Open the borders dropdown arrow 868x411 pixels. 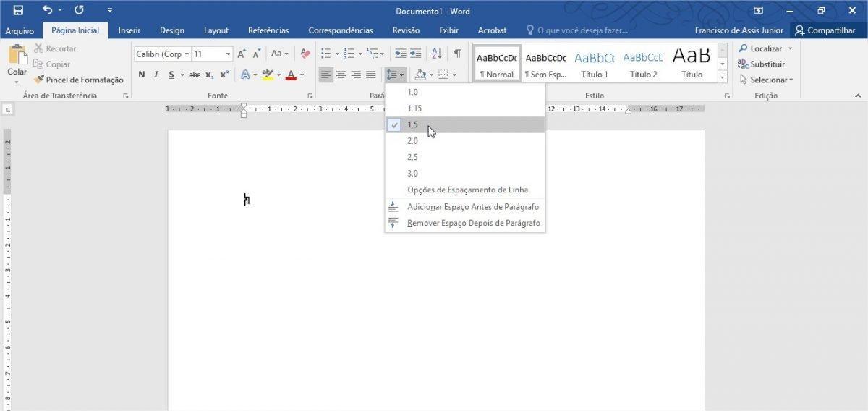pyautogui.click(x=454, y=75)
